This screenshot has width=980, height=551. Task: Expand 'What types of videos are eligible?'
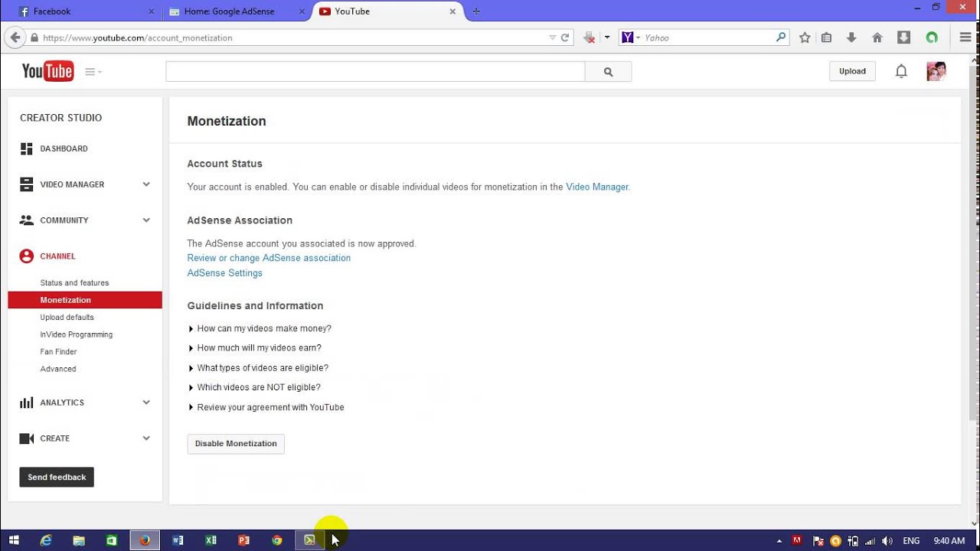pos(258,368)
